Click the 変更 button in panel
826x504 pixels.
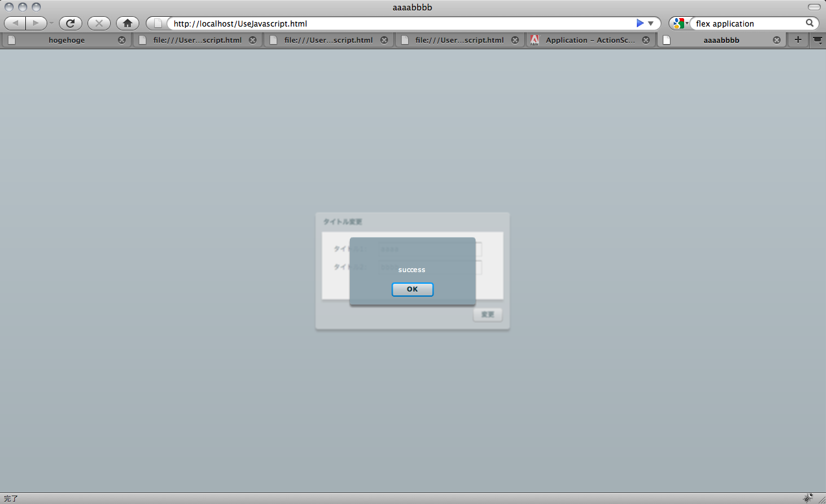click(487, 315)
